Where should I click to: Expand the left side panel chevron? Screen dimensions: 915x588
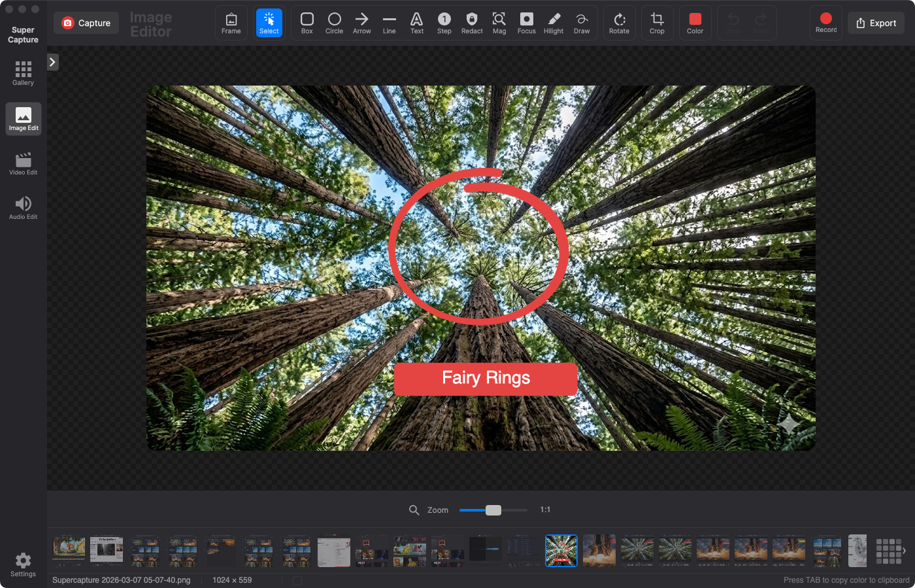[x=52, y=61]
